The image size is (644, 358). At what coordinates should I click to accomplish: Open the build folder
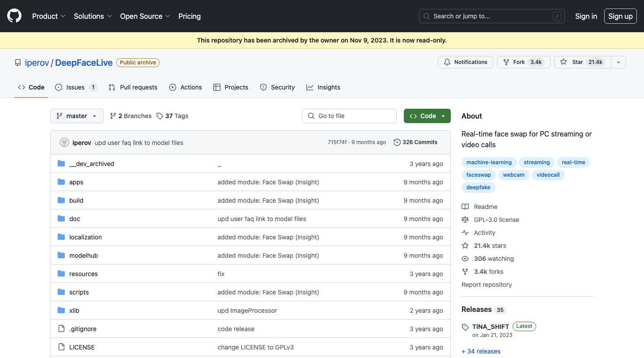[x=76, y=200]
